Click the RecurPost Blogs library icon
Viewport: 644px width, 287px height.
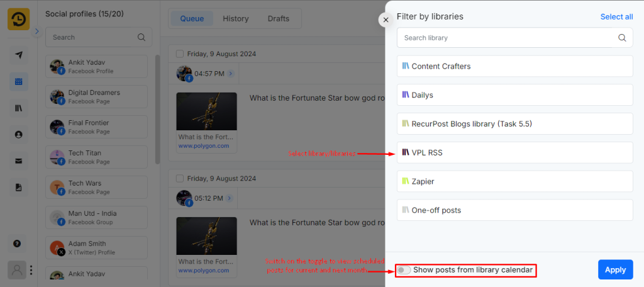pos(406,124)
